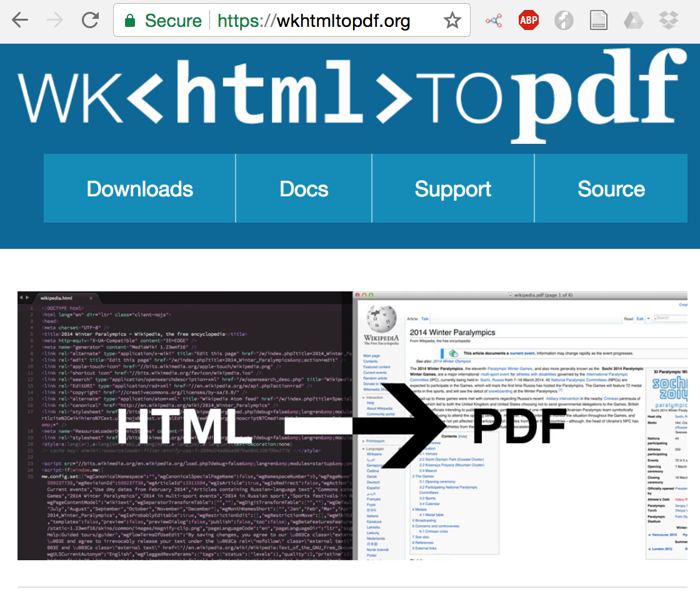The image size is (700, 599).
Task: Open the Downloads section
Action: tap(139, 188)
